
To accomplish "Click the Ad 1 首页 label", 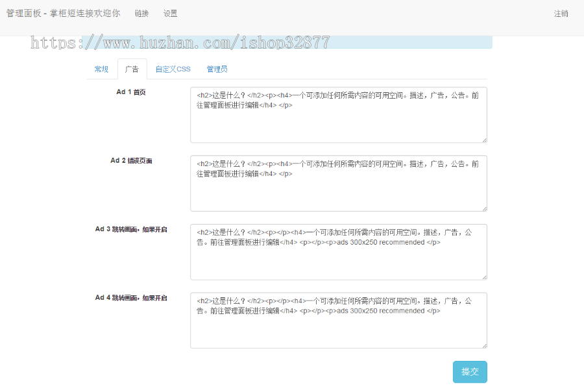I will [x=130, y=92].
